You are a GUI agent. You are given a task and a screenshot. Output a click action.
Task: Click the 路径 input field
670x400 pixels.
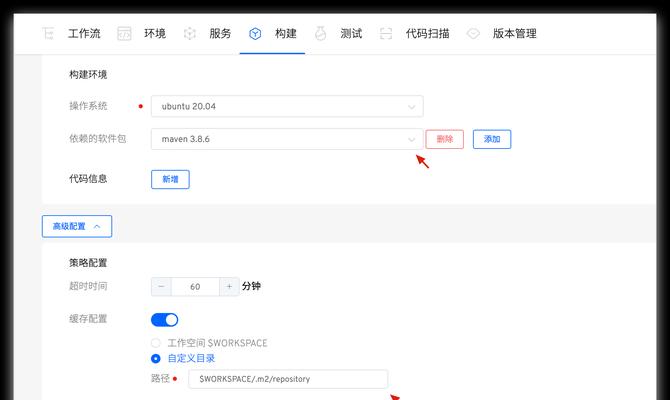pyautogui.click(x=288, y=379)
